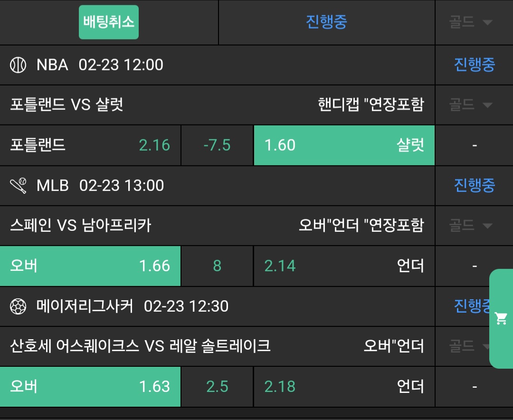Screen dimensions: 513x420
Task: Open the top 골드 dropdown
Action: (470, 22)
